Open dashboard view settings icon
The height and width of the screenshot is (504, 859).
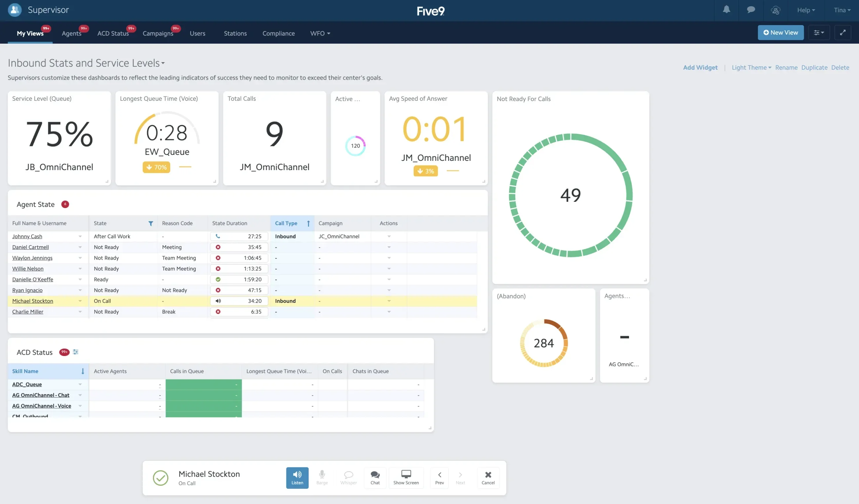[x=819, y=32]
